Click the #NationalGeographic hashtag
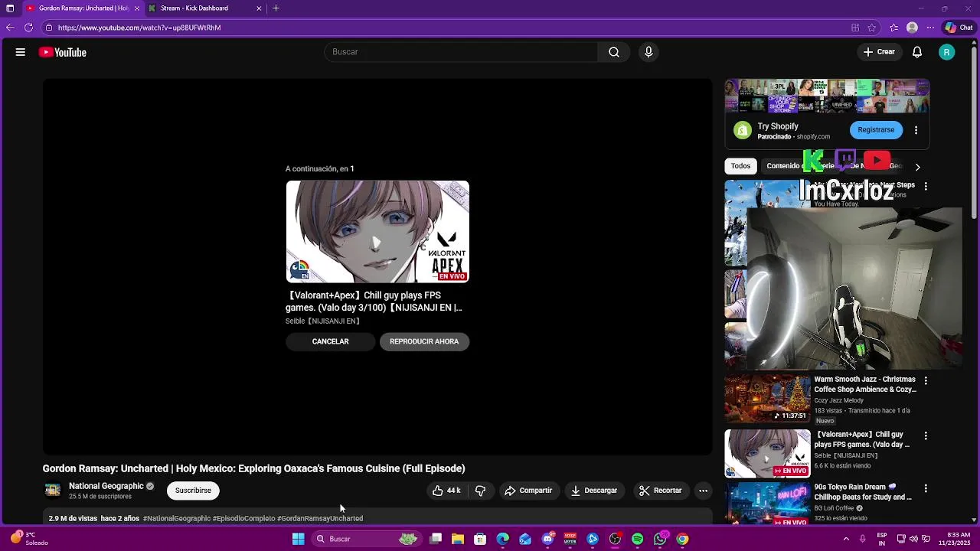Image resolution: width=980 pixels, height=551 pixels. pyautogui.click(x=177, y=518)
